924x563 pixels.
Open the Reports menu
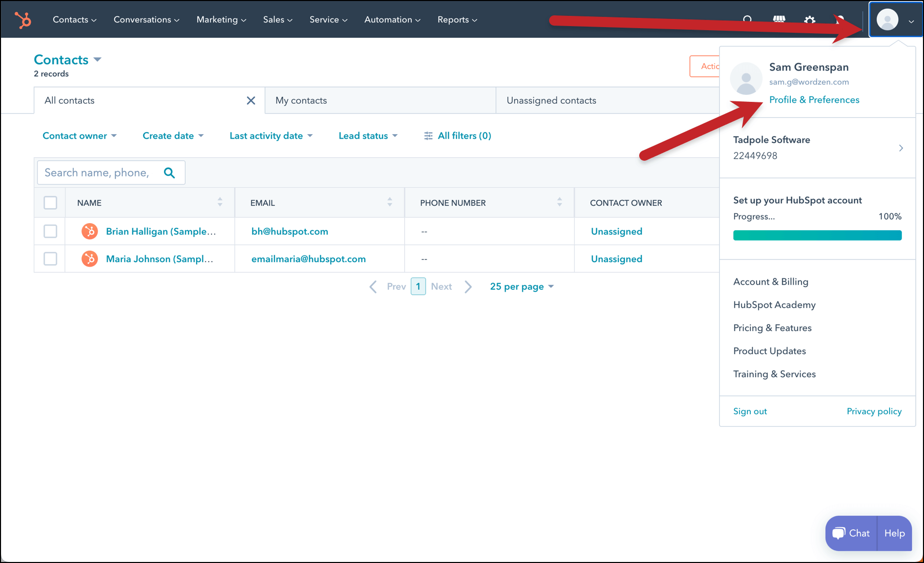[457, 19]
